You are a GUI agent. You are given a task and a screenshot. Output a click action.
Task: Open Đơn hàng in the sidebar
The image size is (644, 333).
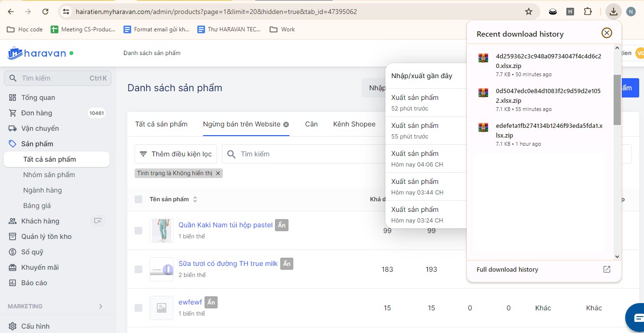[x=37, y=113]
